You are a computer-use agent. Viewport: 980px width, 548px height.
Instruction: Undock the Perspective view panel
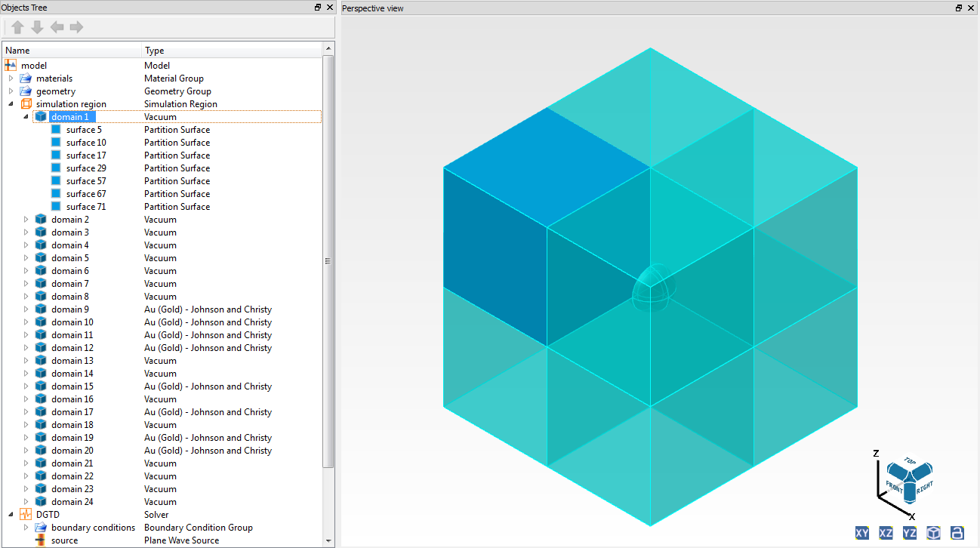pyautogui.click(x=959, y=8)
